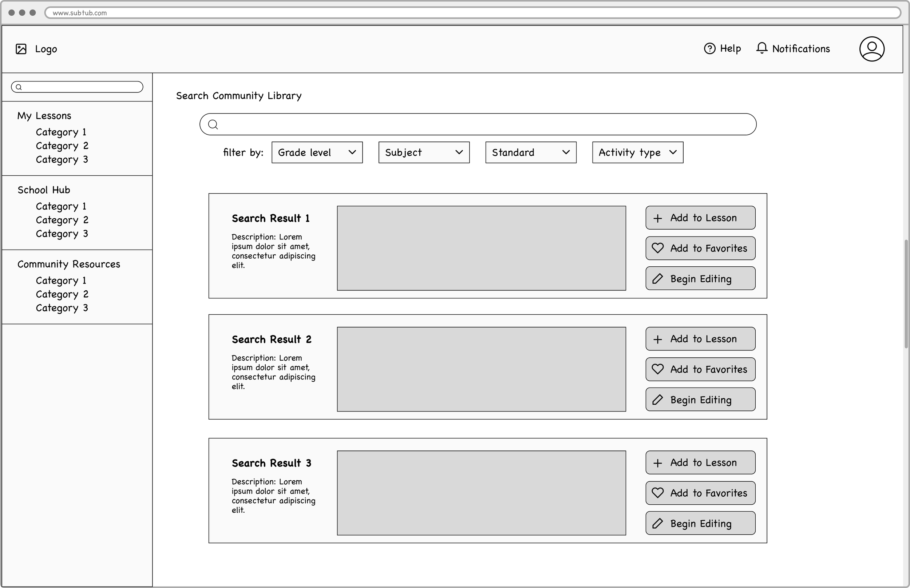Open the Standard filter dropdown

[531, 153]
